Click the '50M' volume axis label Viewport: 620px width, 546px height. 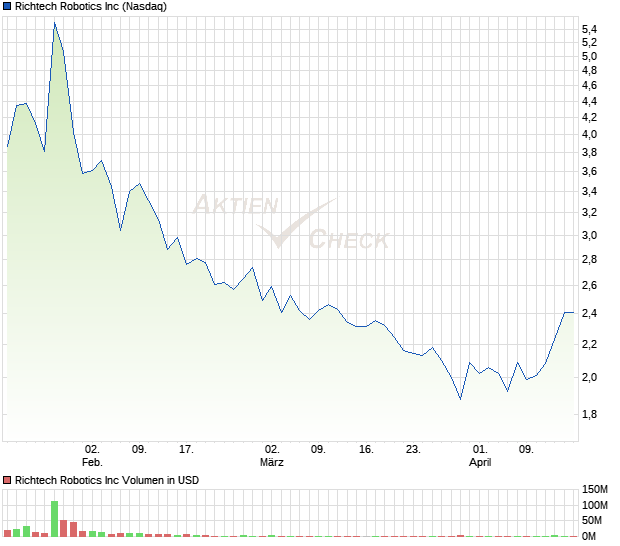click(592, 520)
